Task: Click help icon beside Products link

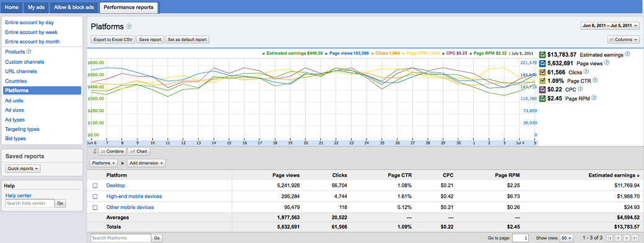Action: [28, 52]
